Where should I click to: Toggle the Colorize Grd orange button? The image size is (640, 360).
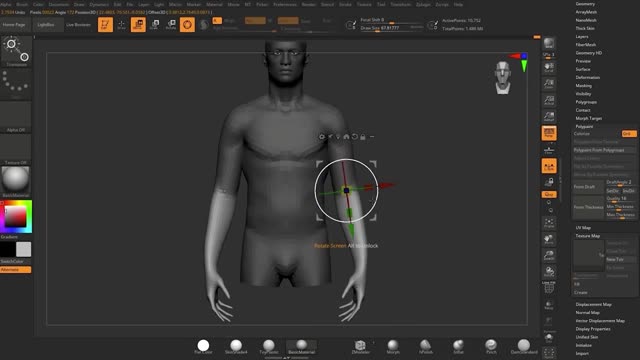point(629,134)
